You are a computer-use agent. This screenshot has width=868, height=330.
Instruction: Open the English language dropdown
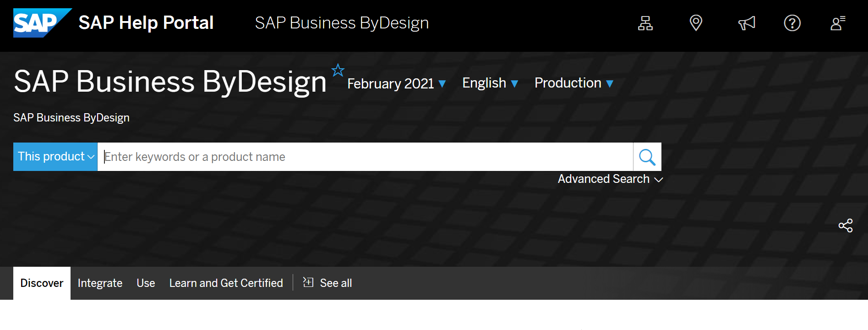click(x=490, y=83)
